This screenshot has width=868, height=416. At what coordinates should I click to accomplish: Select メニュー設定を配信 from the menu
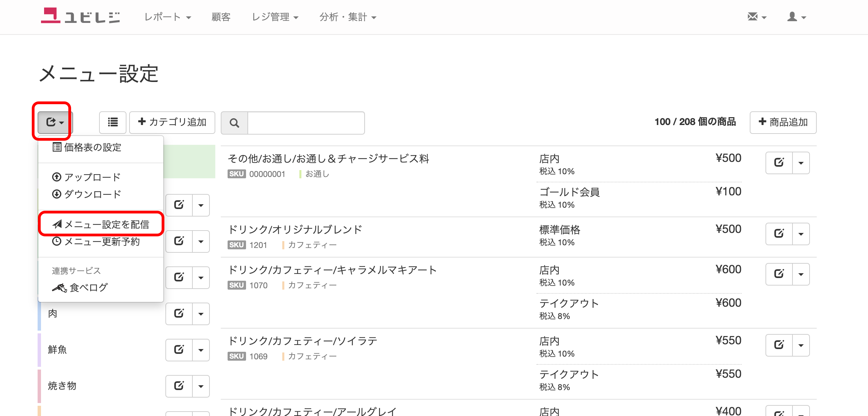pyautogui.click(x=101, y=224)
